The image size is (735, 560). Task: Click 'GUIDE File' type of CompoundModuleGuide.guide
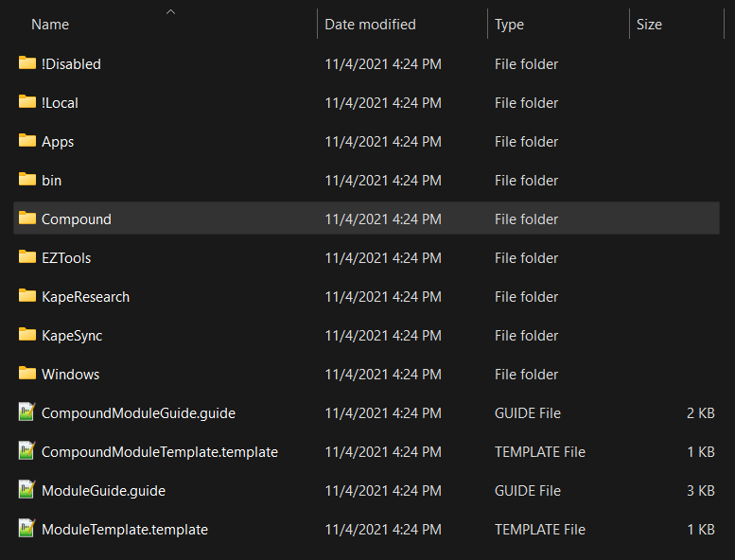coord(528,413)
